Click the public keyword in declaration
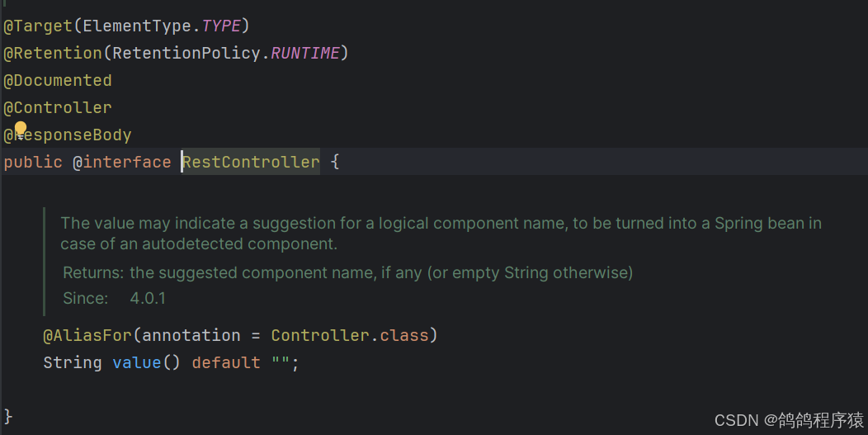The image size is (868, 435). 33,162
